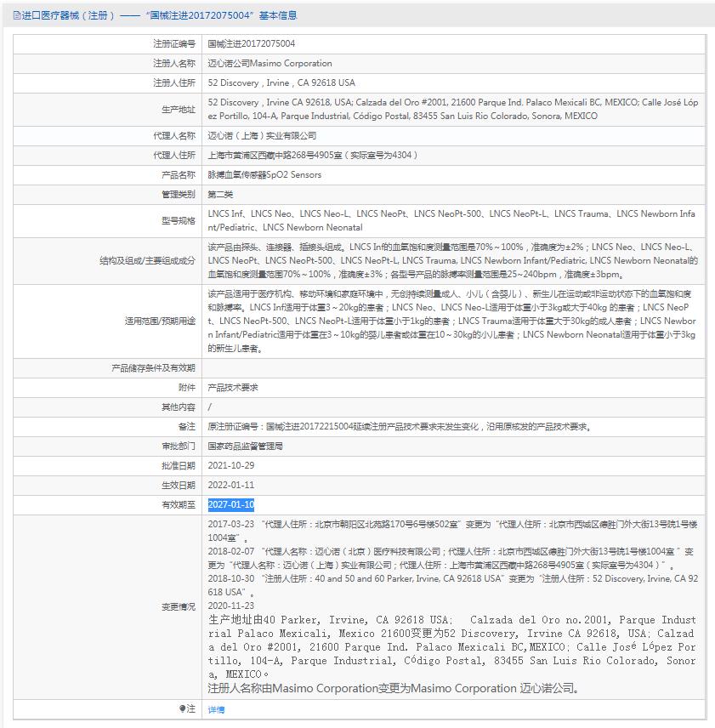Click the 生产地址 row label
Viewport: 715px width, 728px height.
[x=179, y=109]
